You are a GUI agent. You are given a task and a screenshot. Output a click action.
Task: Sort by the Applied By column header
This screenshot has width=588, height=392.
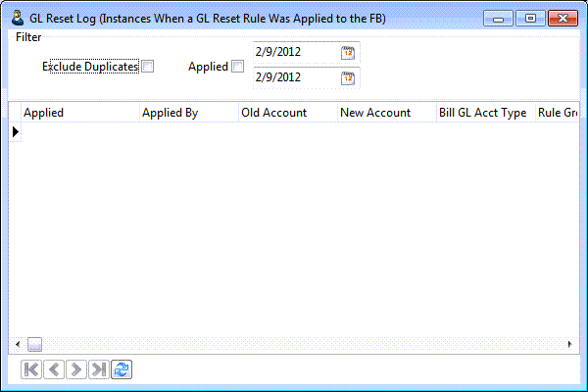tap(189, 113)
